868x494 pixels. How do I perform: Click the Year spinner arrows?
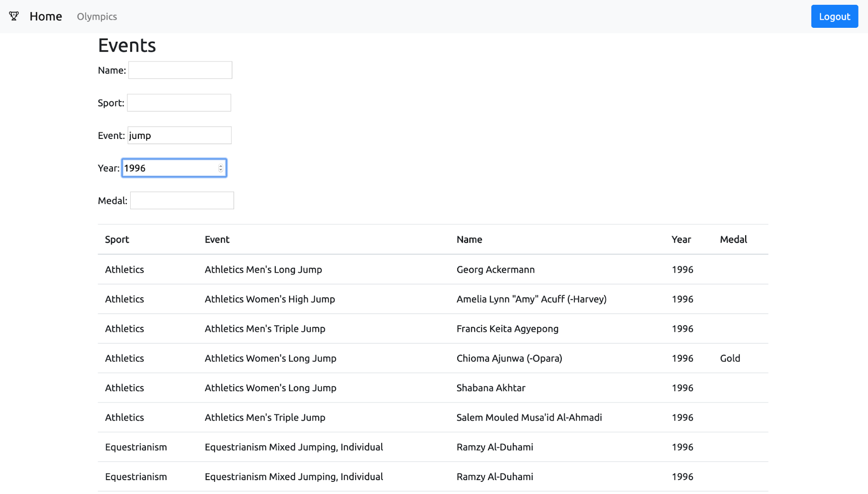point(221,168)
